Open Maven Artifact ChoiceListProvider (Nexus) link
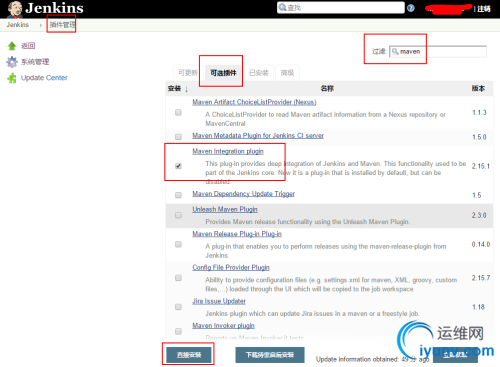 pyautogui.click(x=254, y=102)
